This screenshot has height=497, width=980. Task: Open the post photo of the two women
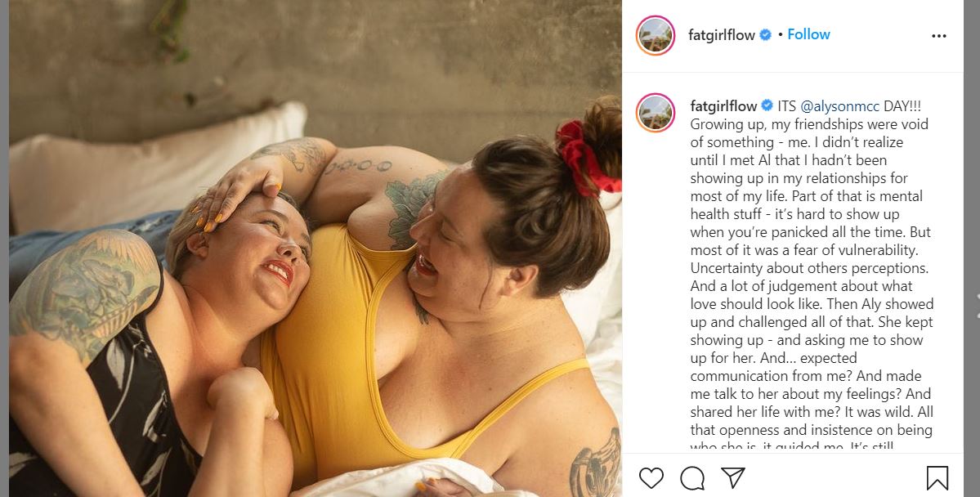[315, 248]
